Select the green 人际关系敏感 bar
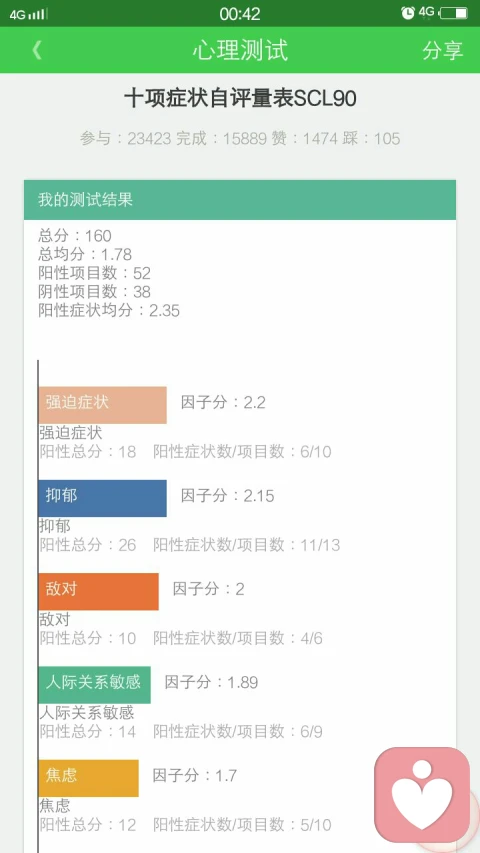 pyautogui.click(x=95, y=684)
